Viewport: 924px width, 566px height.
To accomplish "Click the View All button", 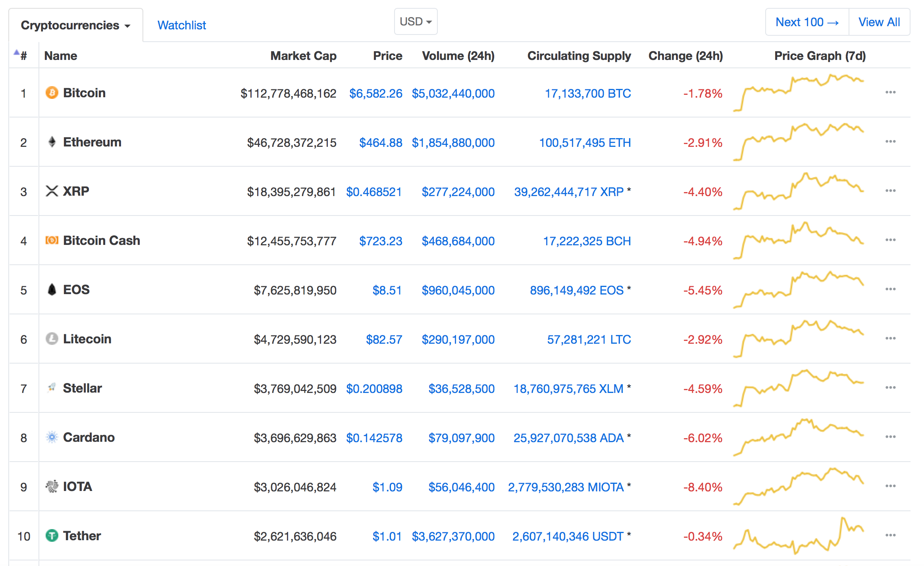I will tap(879, 22).
